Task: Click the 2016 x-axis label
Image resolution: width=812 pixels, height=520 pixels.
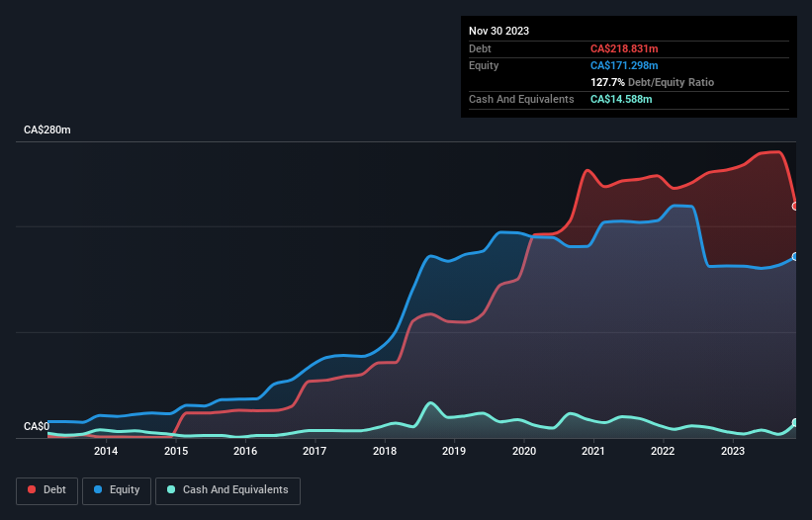Action: click(x=245, y=451)
